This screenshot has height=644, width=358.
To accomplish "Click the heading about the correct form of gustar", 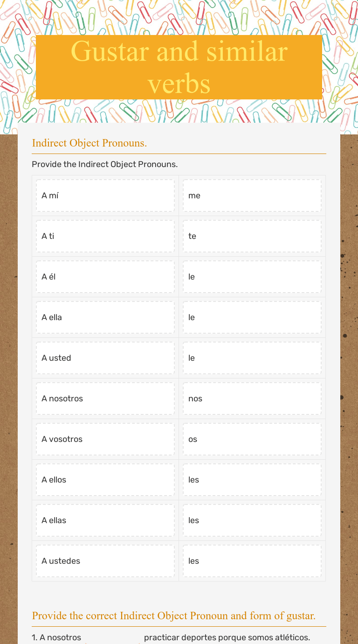I will pos(174,616).
